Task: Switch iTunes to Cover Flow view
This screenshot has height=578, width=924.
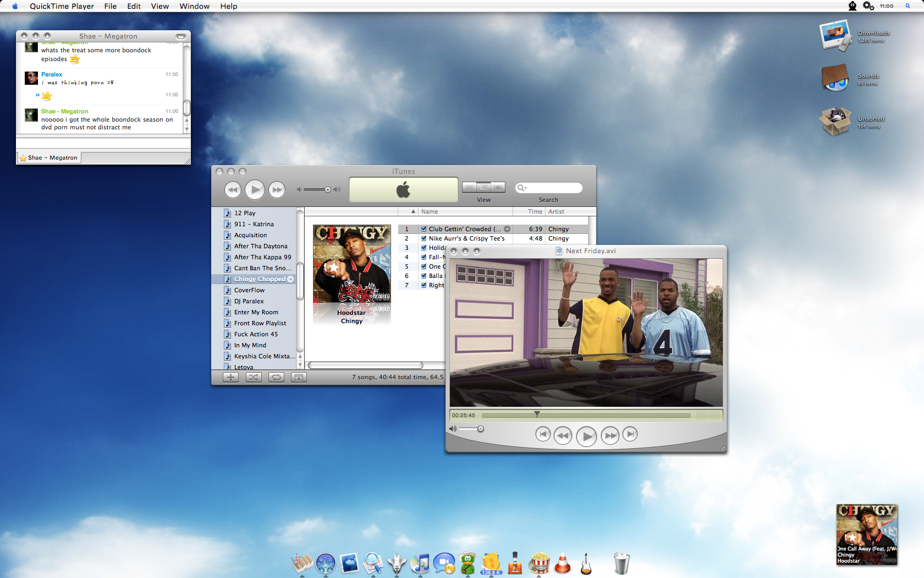Action: [498, 188]
